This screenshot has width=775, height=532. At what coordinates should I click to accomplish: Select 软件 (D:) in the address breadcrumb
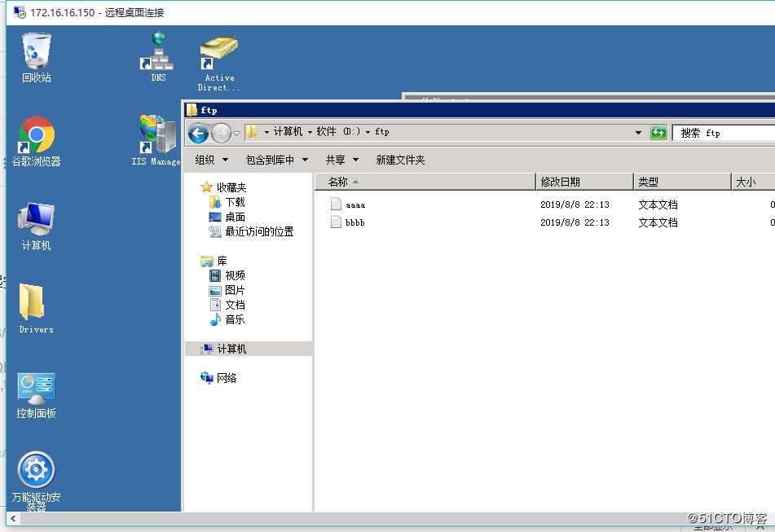coord(338,131)
